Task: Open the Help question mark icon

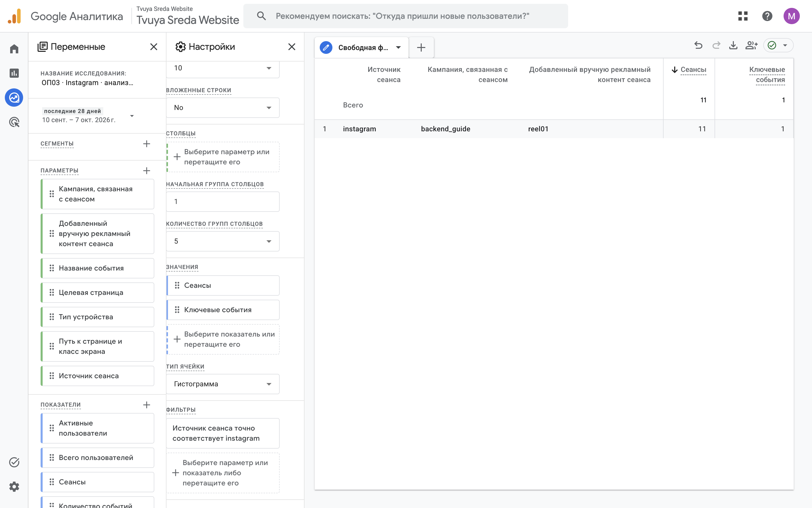Action: (767, 16)
